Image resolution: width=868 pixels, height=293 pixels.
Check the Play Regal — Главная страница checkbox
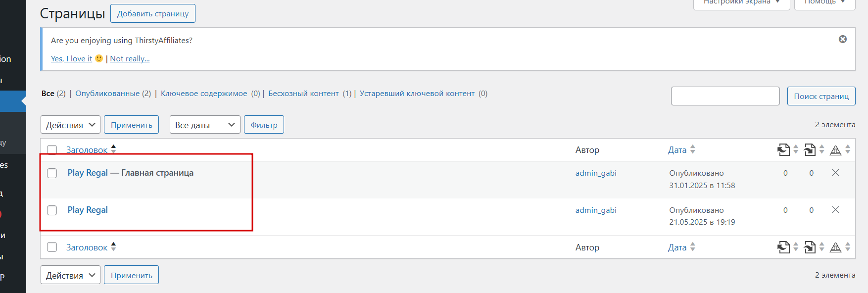[x=52, y=173]
